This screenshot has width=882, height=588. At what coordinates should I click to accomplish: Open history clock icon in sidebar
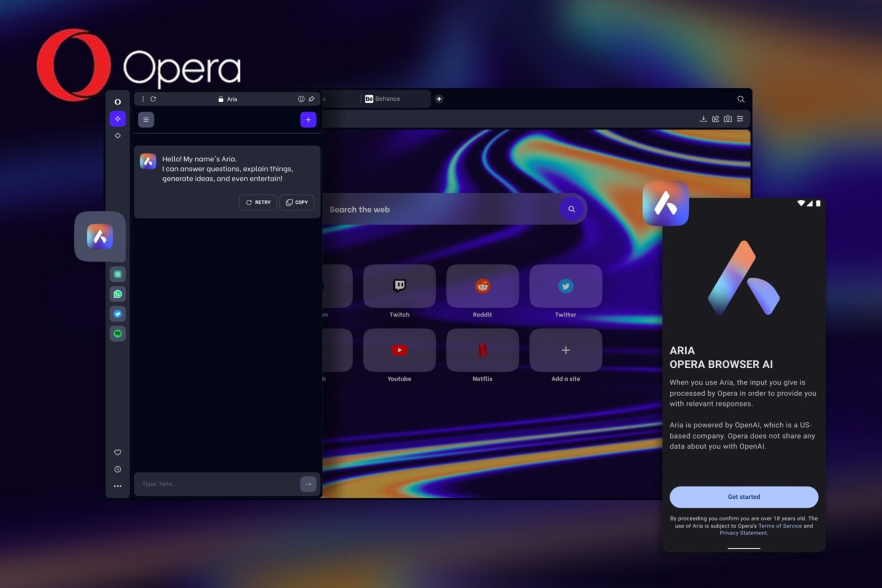(x=117, y=469)
